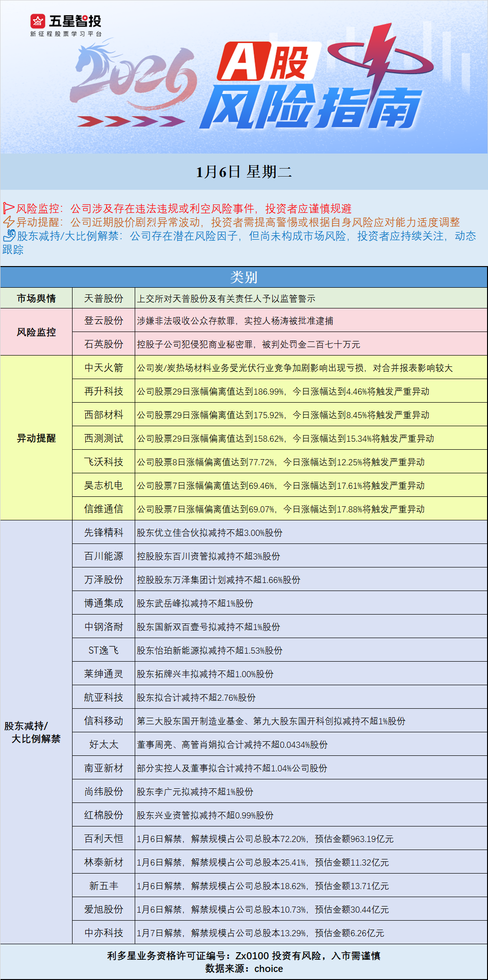The image size is (488, 980).
Task: Click the 风险指南 banner title
Action: pyautogui.click(x=311, y=107)
